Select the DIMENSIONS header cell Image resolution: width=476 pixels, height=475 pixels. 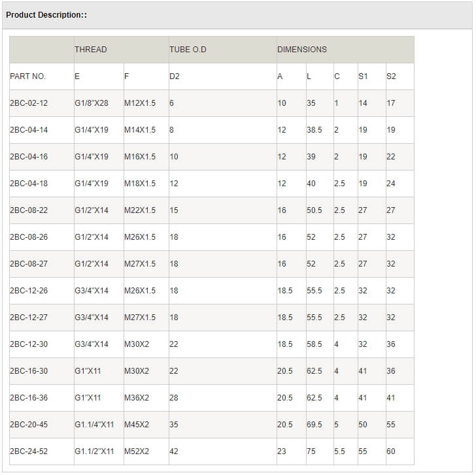pos(302,50)
